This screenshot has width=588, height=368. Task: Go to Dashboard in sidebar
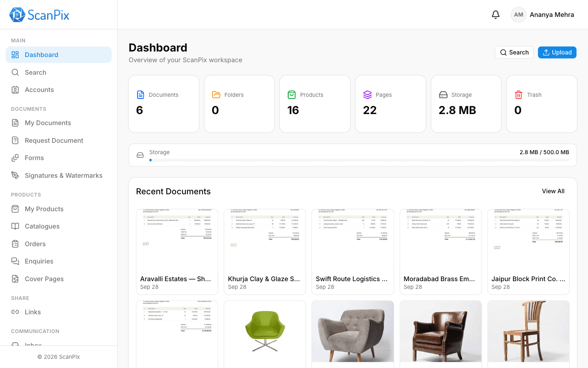pyautogui.click(x=59, y=54)
